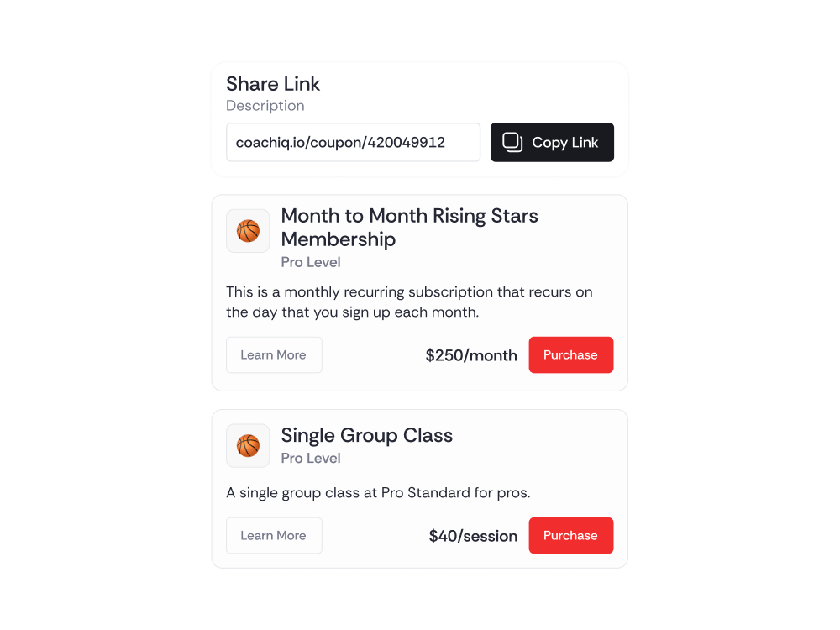Focus the coachiq.io coupon link field
The width and height of the screenshot is (840, 630).
pyautogui.click(x=353, y=143)
